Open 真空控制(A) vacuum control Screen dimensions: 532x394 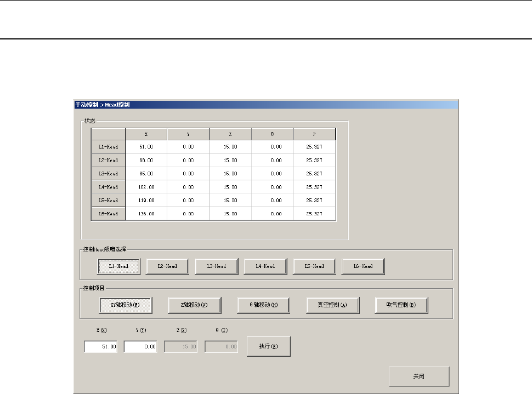(x=332, y=305)
